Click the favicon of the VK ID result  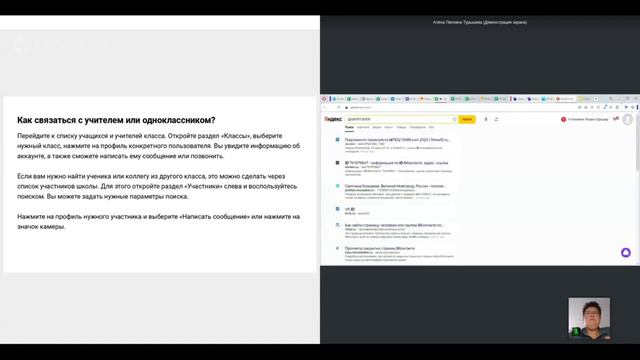click(338, 209)
